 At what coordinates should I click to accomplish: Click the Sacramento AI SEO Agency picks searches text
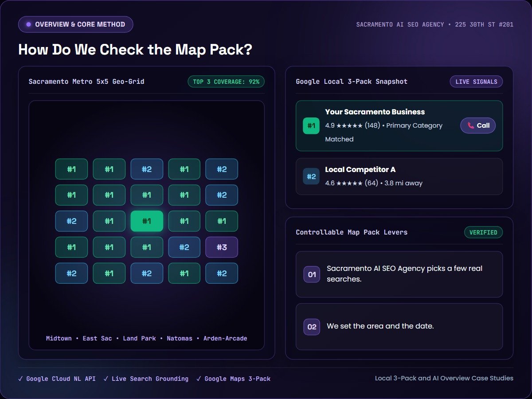click(x=404, y=274)
